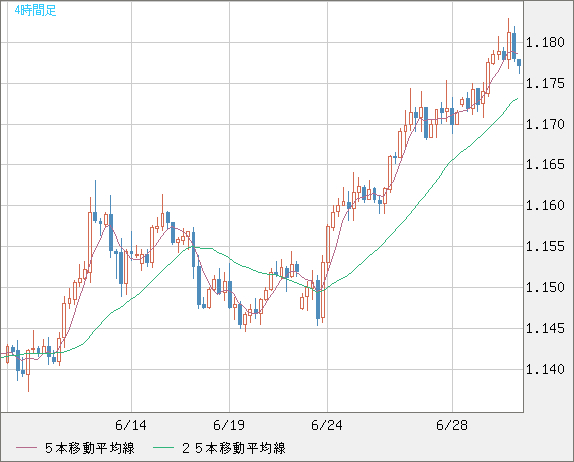Viewport: 574px width, 462px height.
Task: Click the 1.165 price axis label
Action: coord(545,164)
